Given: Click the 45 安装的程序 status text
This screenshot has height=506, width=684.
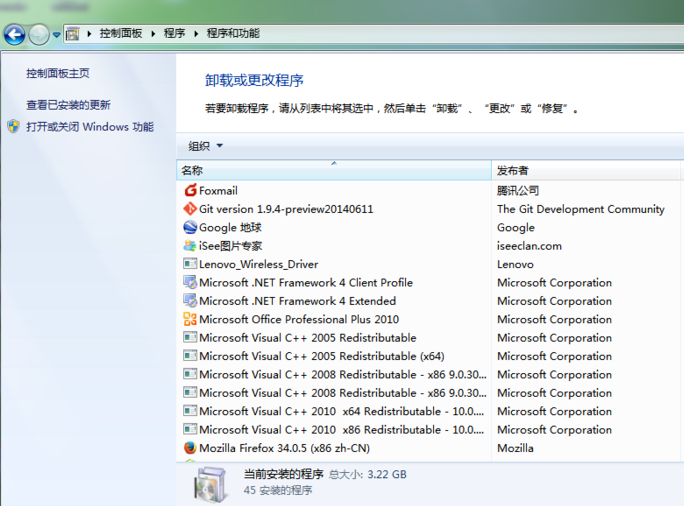Looking at the screenshot, I should [x=278, y=490].
